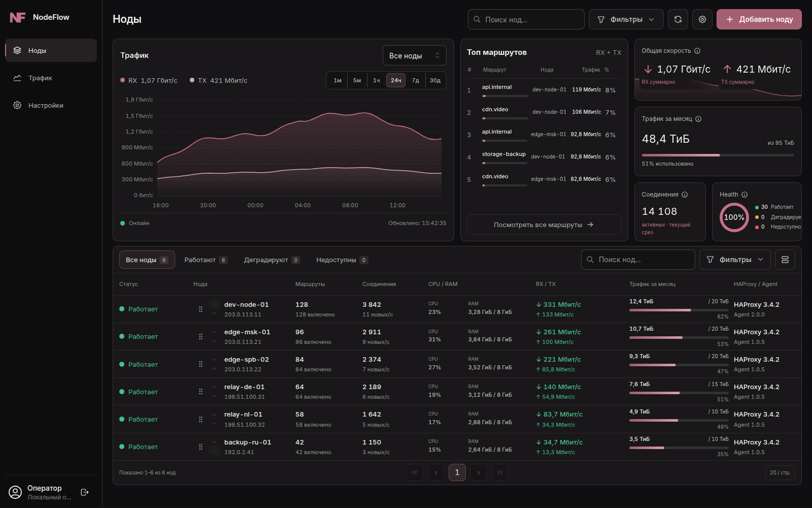
Task: Click info icon next to Трафик за месяц
Action: tap(698, 119)
